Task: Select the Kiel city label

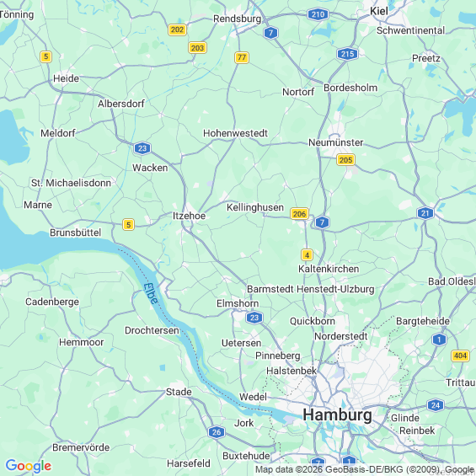Action: 379,11
